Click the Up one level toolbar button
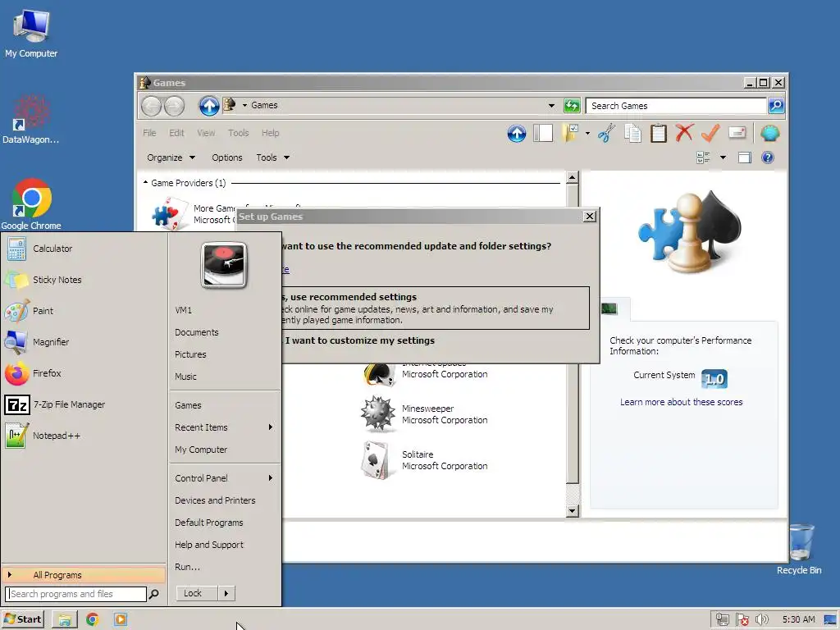Screen dimensions: 840x630 coord(517,134)
